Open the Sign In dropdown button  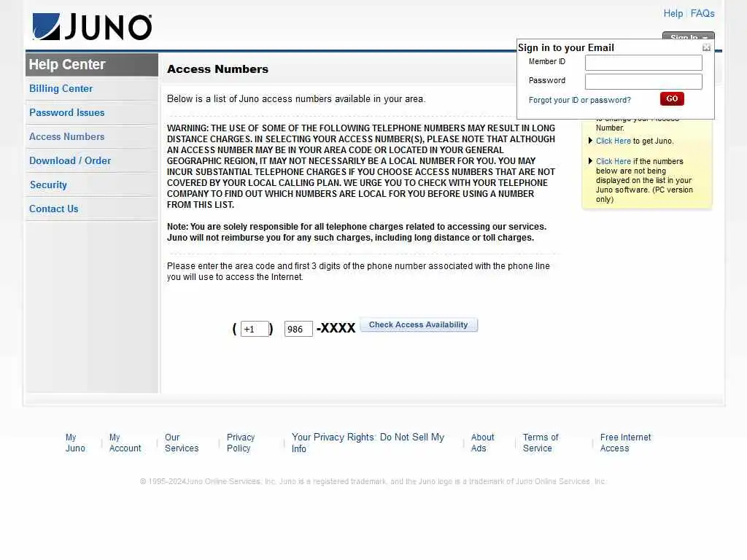(688, 36)
